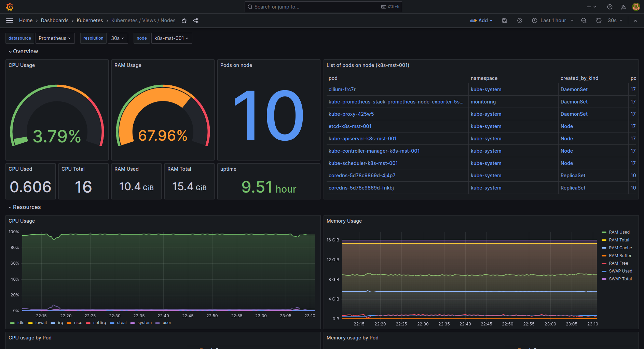Toggle SWAP Total series visibility
Image resolution: width=644 pixels, height=349 pixels.
pos(620,279)
